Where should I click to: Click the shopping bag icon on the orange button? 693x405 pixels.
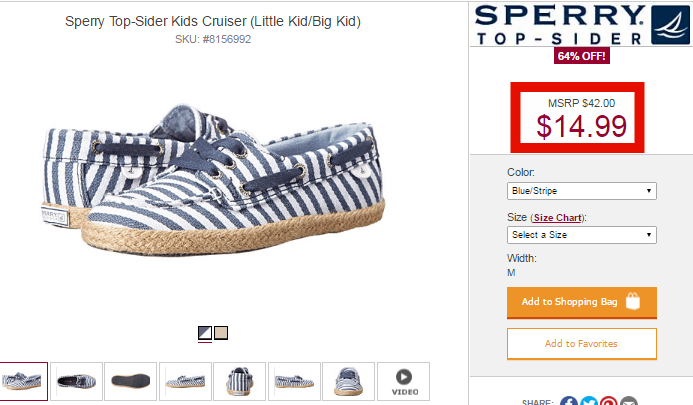pos(633,301)
